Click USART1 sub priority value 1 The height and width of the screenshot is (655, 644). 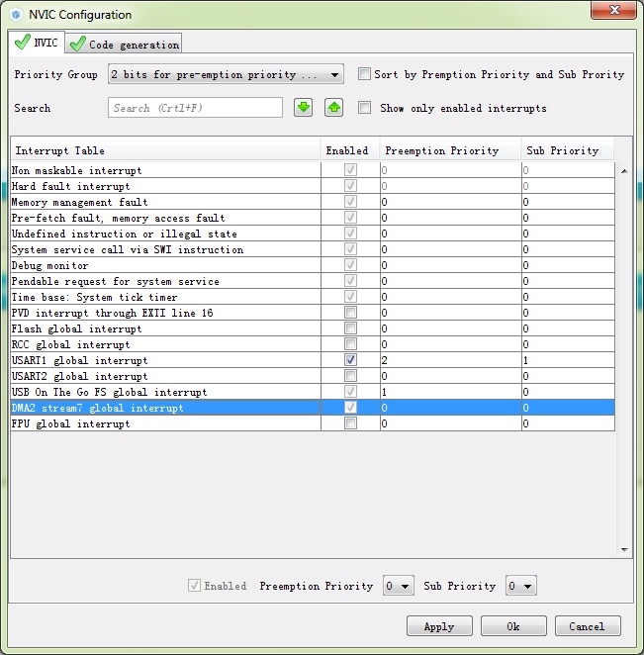tap(568, 360)
